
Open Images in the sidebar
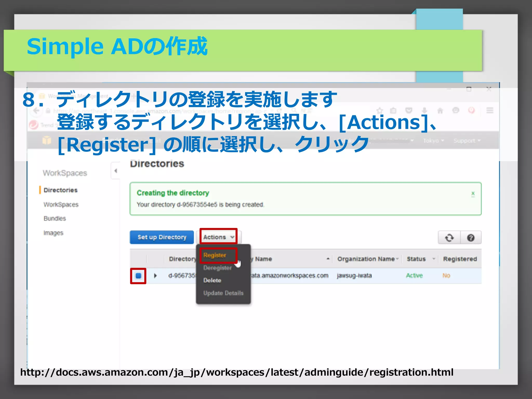[53, 233]
